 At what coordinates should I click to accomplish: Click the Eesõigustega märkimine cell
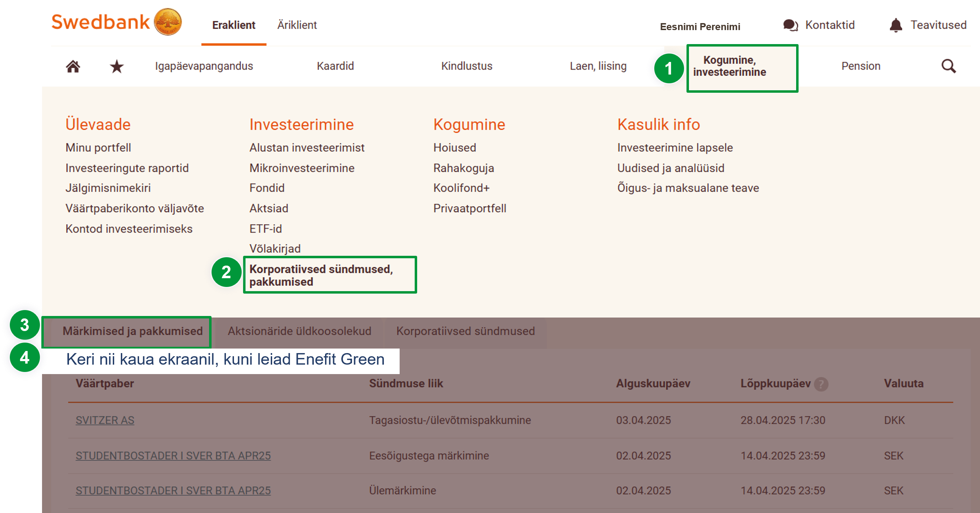429,455
